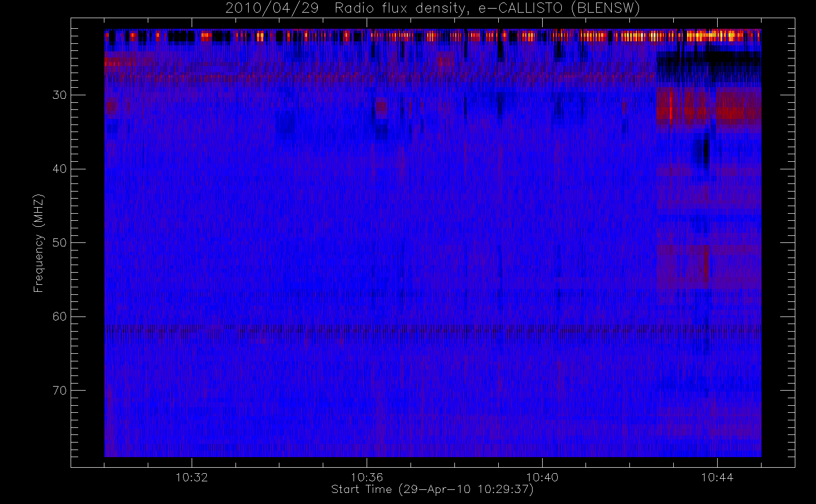Click the "Frequency (MHZ)" axis label

tap(38, 243)
